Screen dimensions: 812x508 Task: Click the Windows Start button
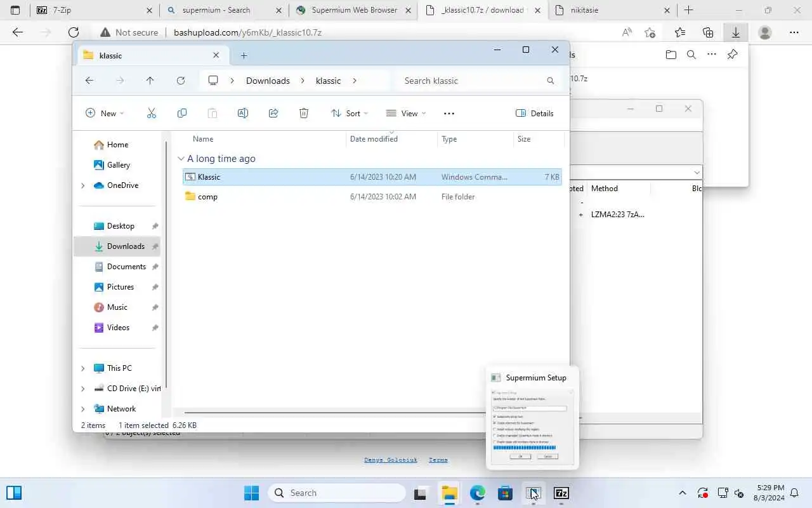point(252,493)
